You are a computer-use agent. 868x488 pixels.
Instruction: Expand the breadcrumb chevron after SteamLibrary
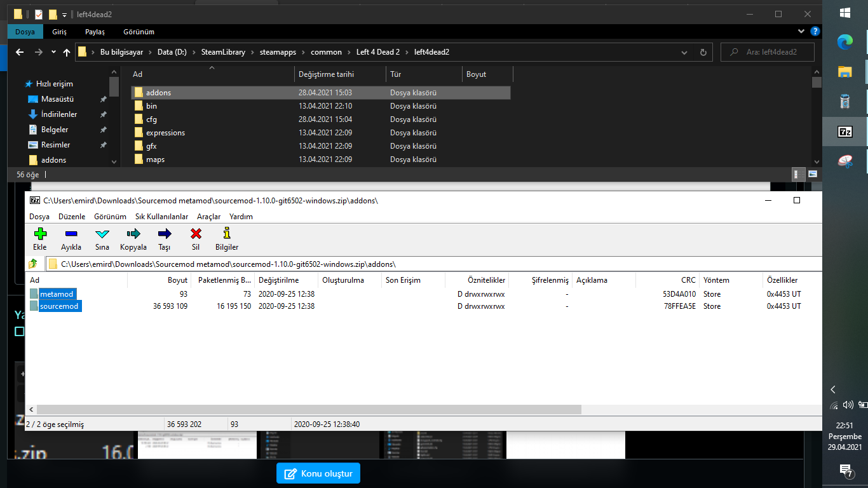click(x=252, y=52)
